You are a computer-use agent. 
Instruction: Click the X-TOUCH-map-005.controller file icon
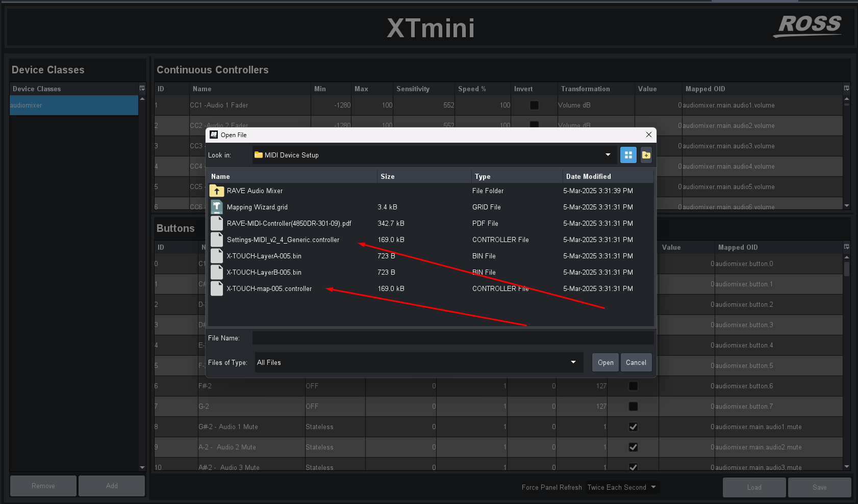coord(217,288)
